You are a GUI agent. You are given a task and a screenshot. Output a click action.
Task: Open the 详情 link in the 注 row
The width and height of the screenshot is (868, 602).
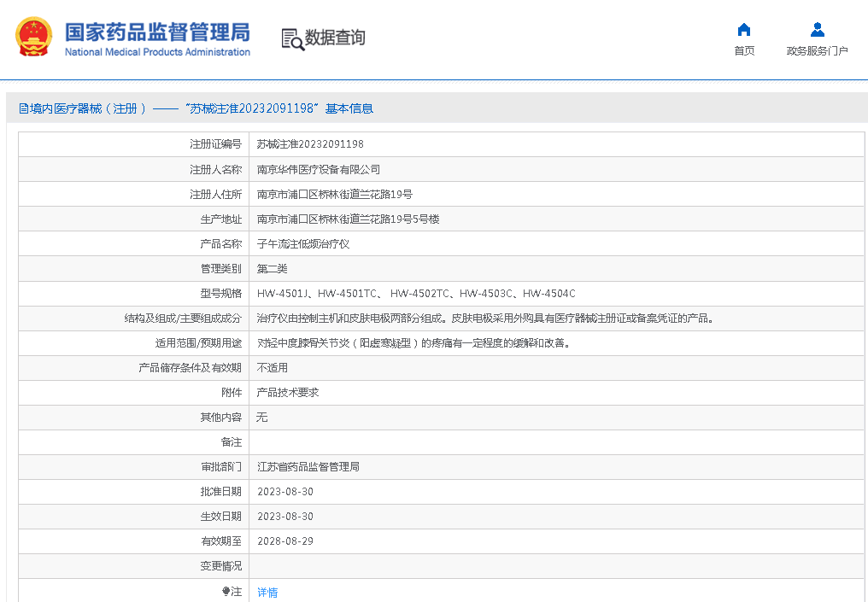pos(267,592)
